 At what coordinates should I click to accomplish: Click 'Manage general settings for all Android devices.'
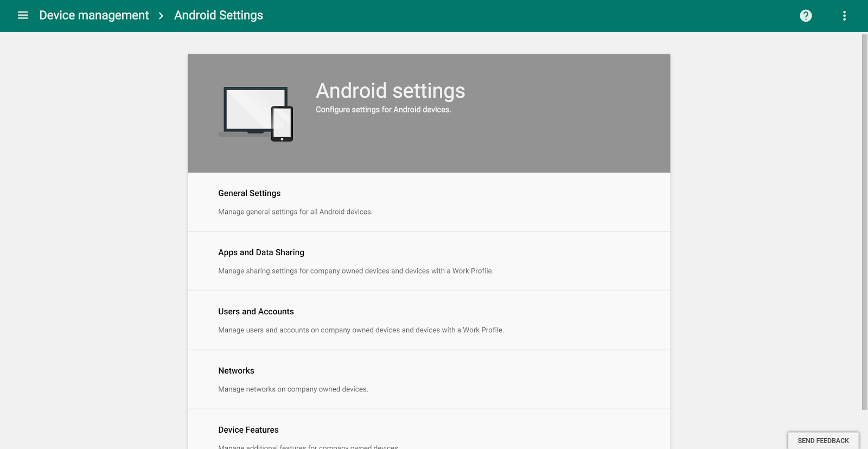[x=295, y=212]
